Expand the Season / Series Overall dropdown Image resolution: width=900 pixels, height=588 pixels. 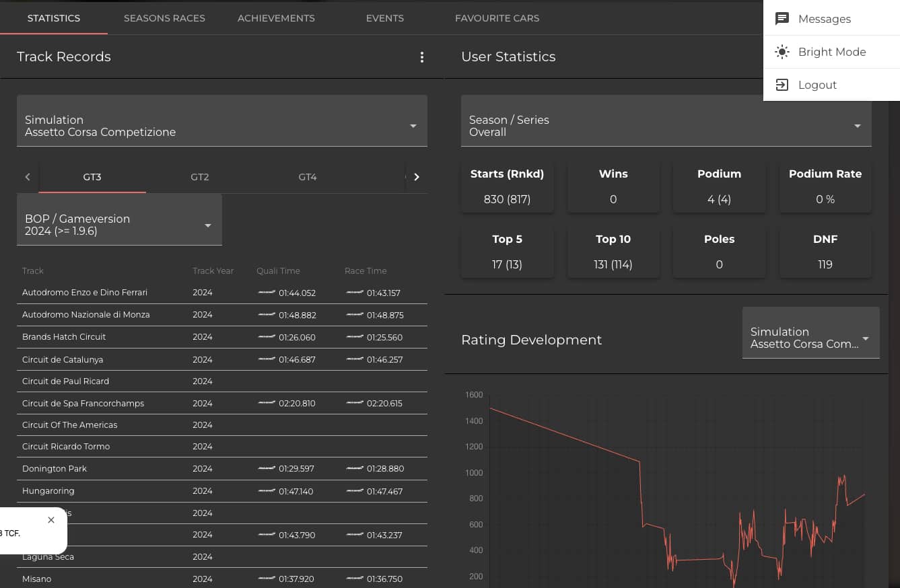click(857, 126)
